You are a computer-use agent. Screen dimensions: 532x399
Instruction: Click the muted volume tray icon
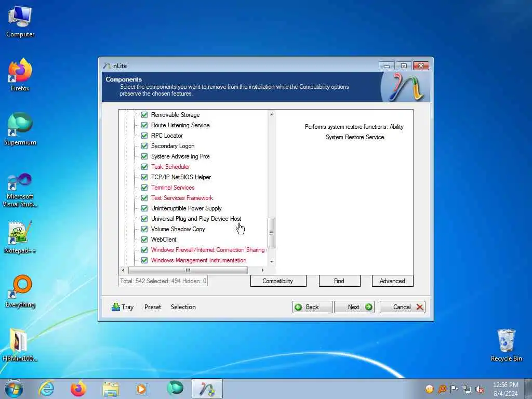480,389
